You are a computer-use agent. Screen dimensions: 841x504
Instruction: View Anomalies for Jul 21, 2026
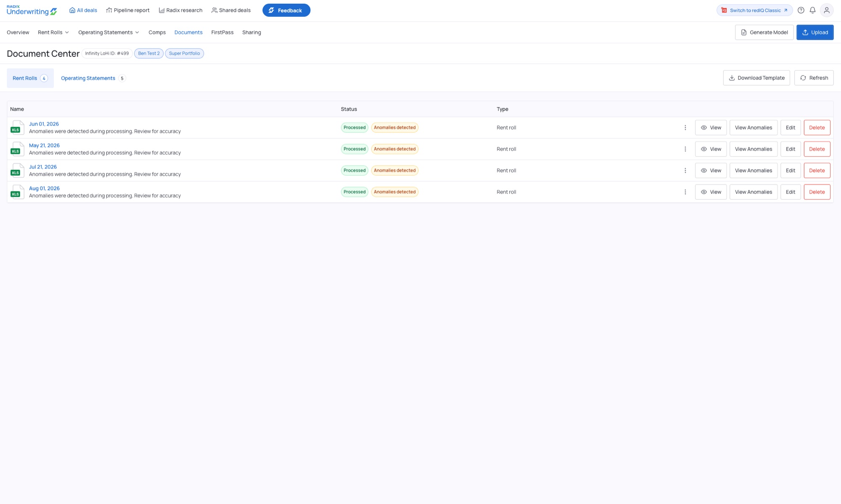pos(753,171)
